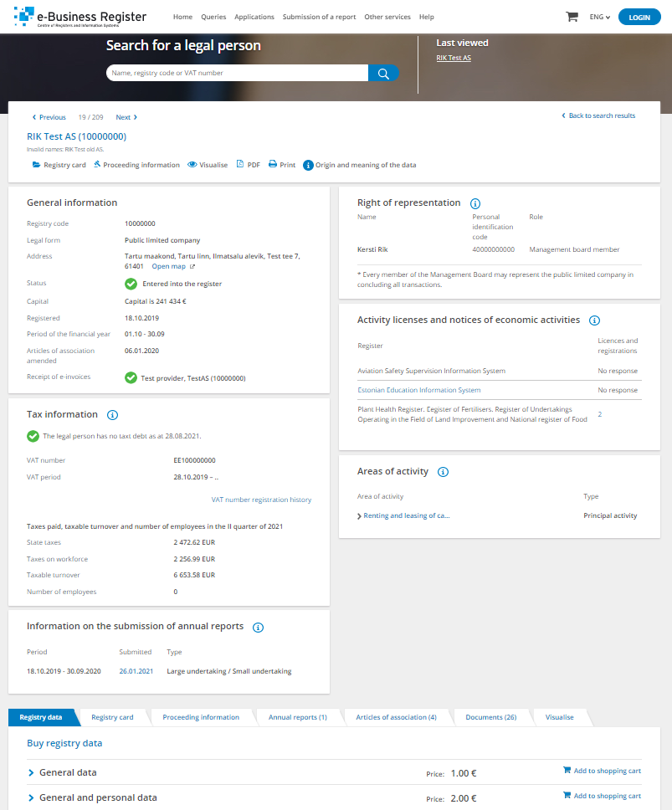
Task: Click the legal person search field
Action: point(238,74)
